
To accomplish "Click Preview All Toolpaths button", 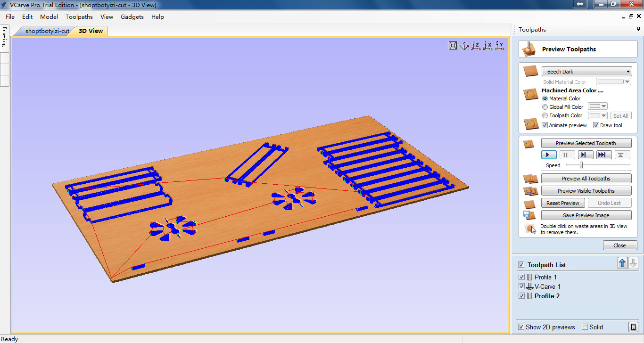I will point(586,179).
